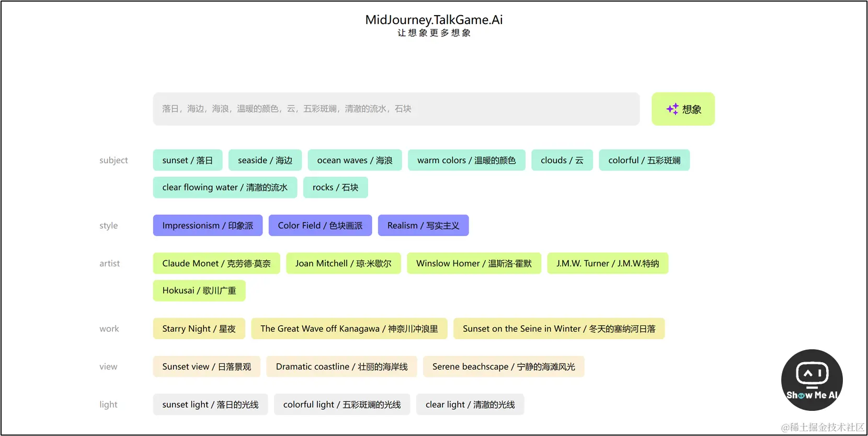Select artist J.M.W. Turner tag

pyautogui.click(x=608, y=263)
